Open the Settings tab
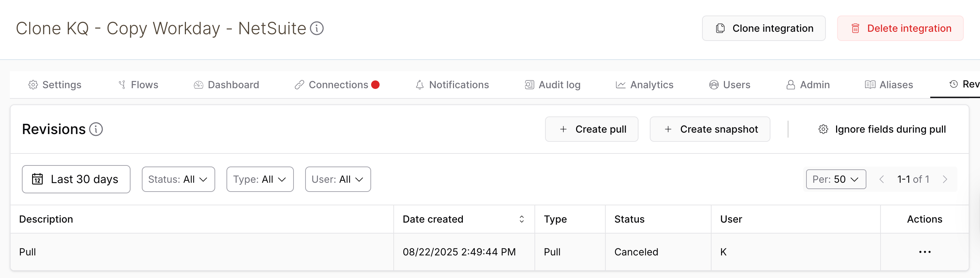 (x=55, y=84)
